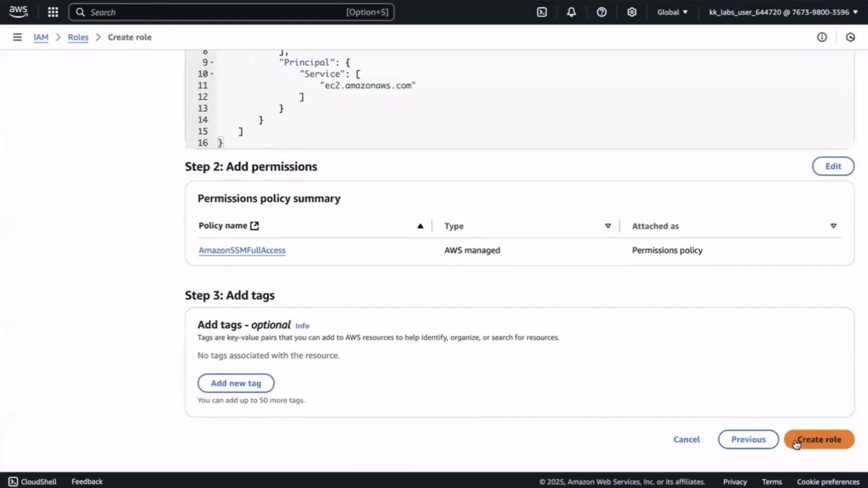Open the settings gear icon
The image size is (868, 488).
(632, 12)
